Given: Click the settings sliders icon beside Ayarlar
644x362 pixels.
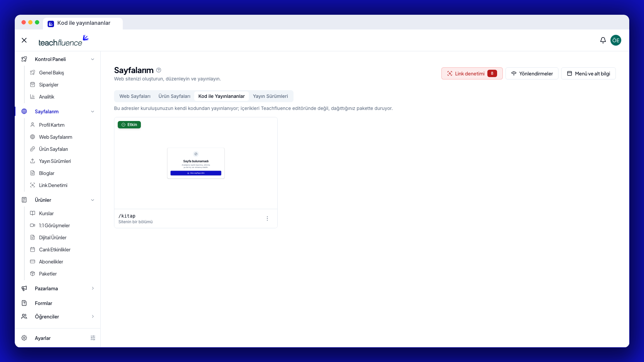Looking at the screenshot, I should (x=93, y=338).
